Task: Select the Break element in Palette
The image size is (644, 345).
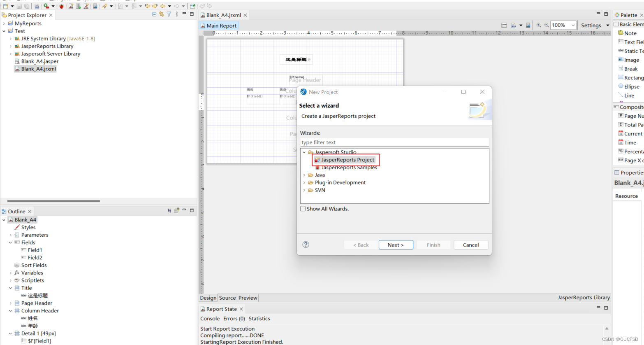Action: pyautogui.click(x=628, y=69)
